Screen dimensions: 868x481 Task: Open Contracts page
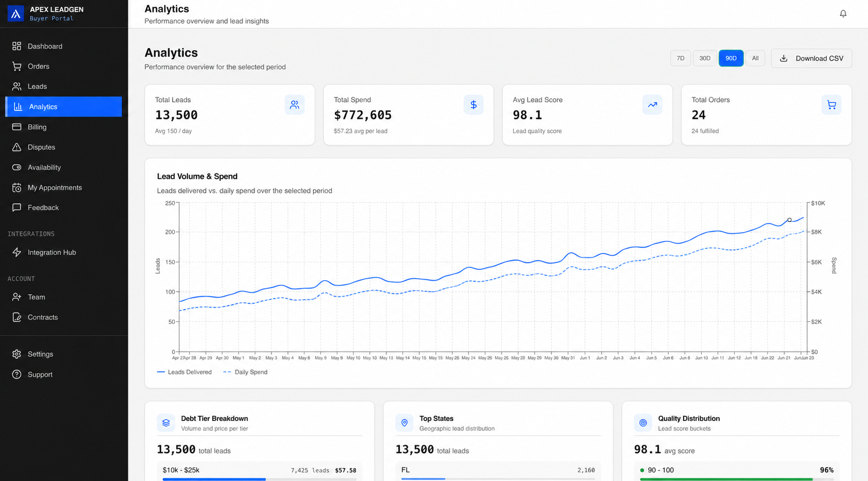tap(64, 317)
